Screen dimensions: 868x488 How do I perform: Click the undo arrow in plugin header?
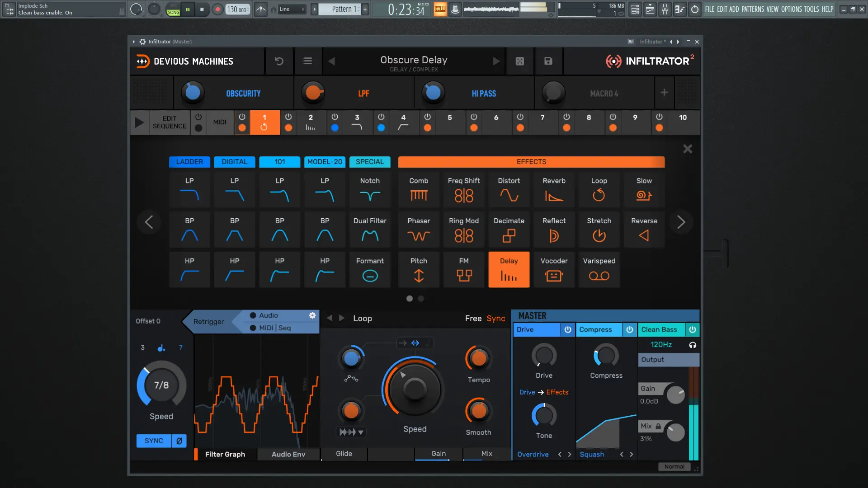279,61
